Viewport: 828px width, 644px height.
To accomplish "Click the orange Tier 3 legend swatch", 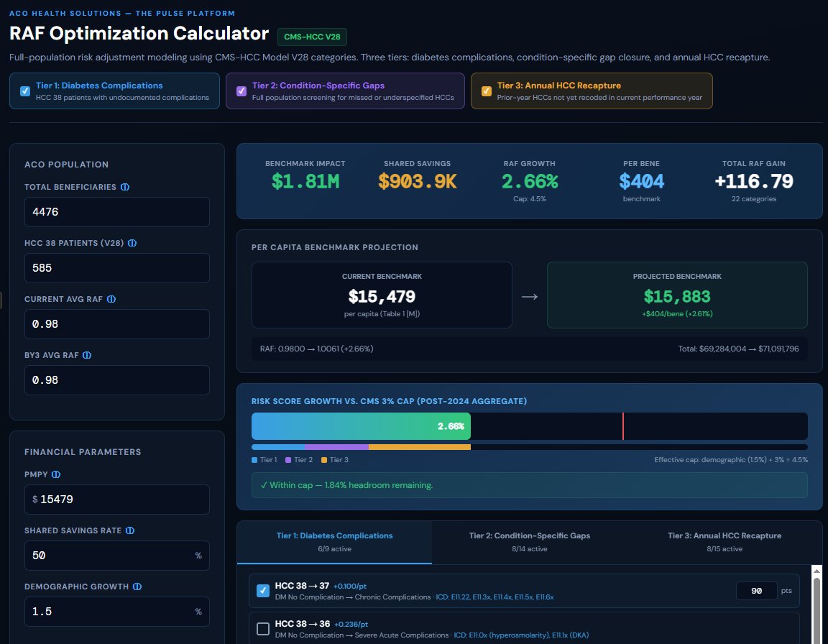I will pyautogui.click(x=324, y=460).
